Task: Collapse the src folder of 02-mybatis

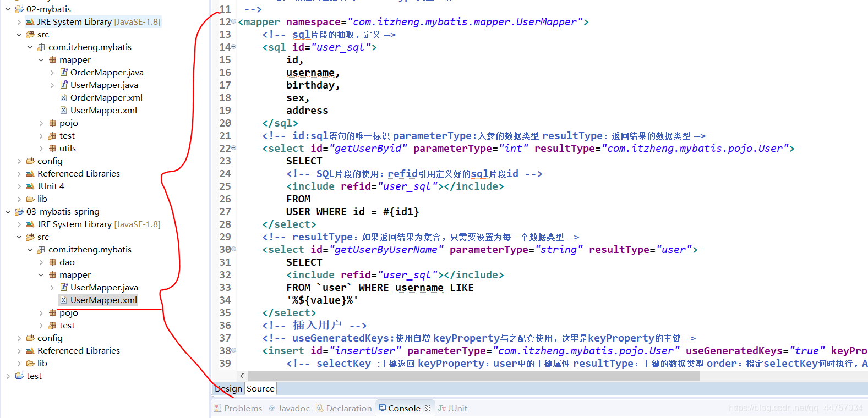Action: click(19, 35)
